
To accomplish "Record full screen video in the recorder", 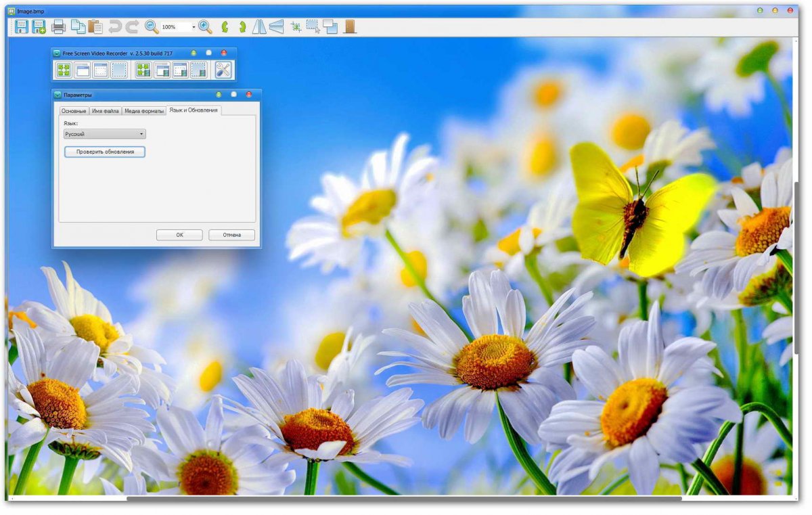I will pyautogui.click(x=143, y=70).
